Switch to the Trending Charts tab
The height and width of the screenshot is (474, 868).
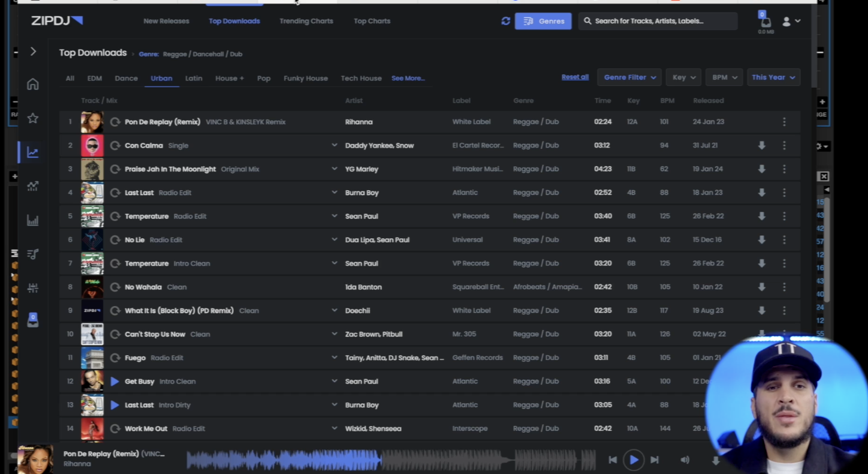click(306, 21)
